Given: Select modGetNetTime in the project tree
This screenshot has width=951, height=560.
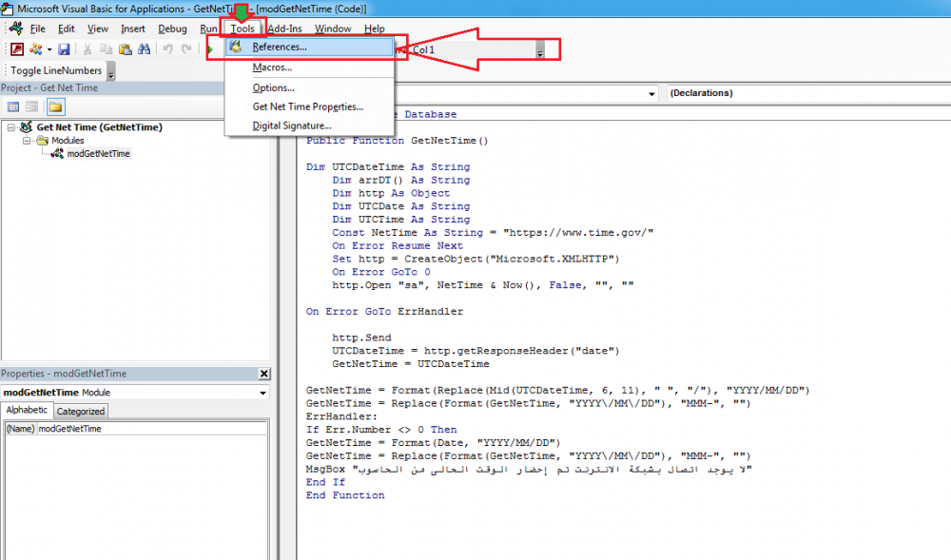Looking at the screenshot, I should coord(98,154).
